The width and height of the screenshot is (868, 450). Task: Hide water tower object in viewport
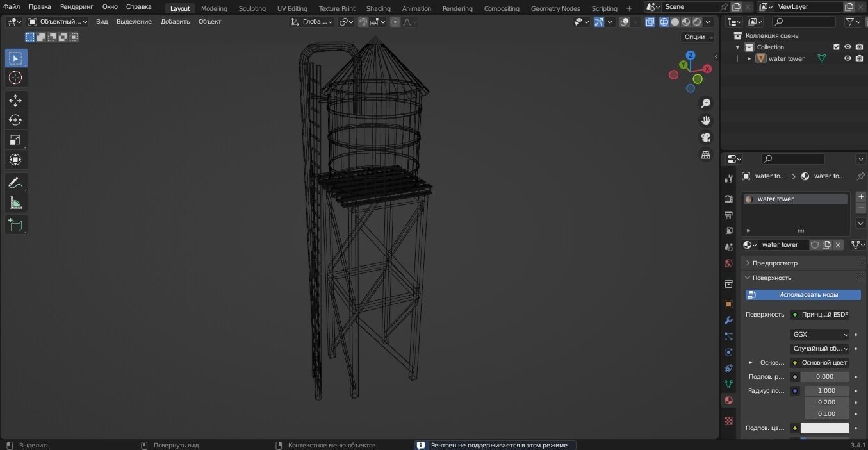pyautogui.click(x=848, y=58)
